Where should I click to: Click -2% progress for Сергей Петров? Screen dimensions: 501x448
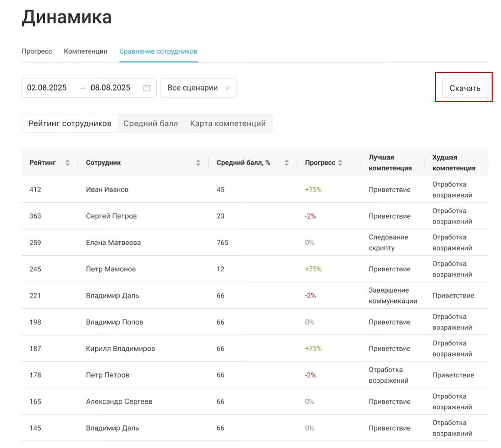310,216
